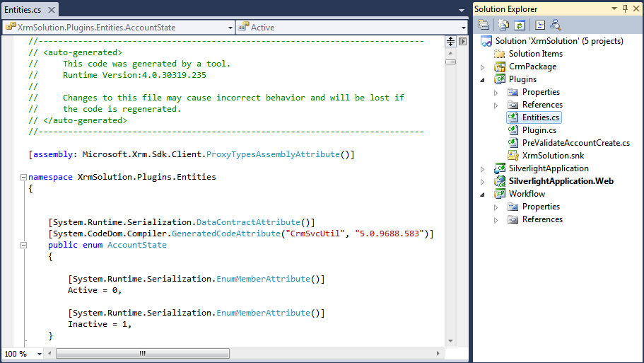Open Solution Explorer window position dropdown
This screenshot has width=644, height=363.
pyautogui.click(x=614, y=8)
